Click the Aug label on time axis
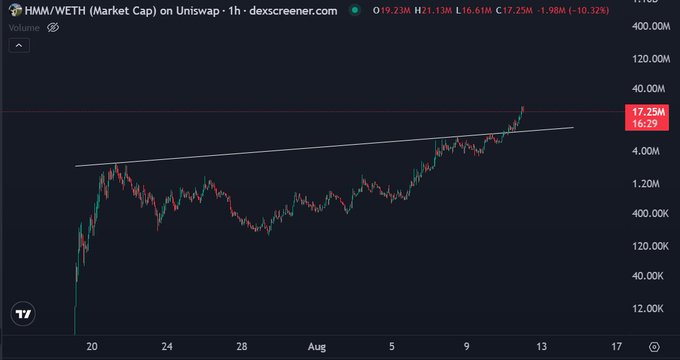The image size is (680, 360). pyautogui.click(x=317, y=347)
